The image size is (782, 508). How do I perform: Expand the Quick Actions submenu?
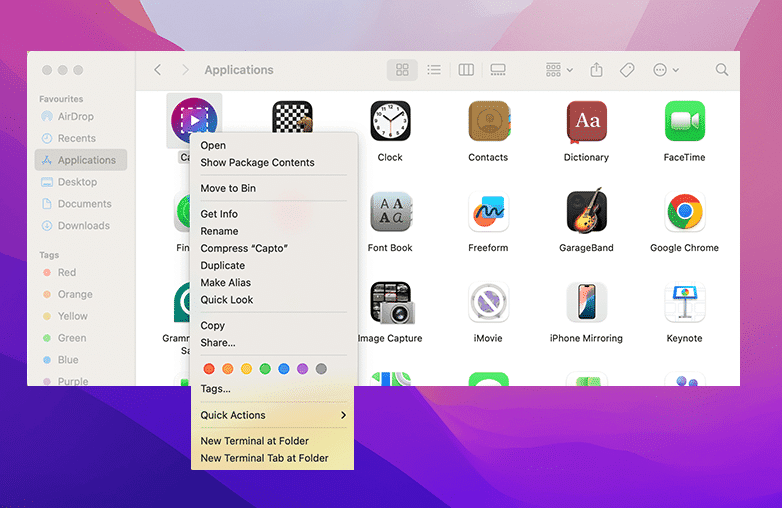point(273,415)
